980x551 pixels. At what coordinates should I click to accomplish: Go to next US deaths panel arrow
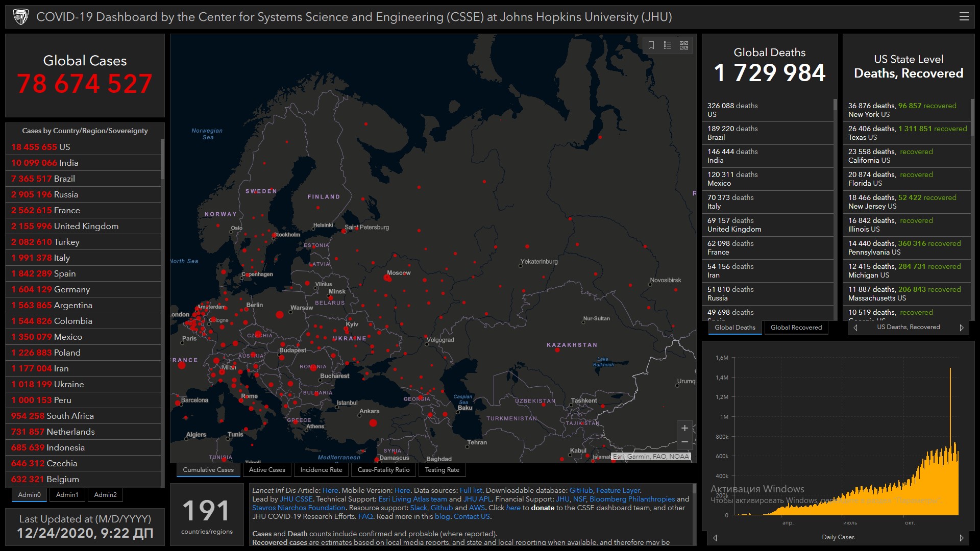tap(962, 328)
